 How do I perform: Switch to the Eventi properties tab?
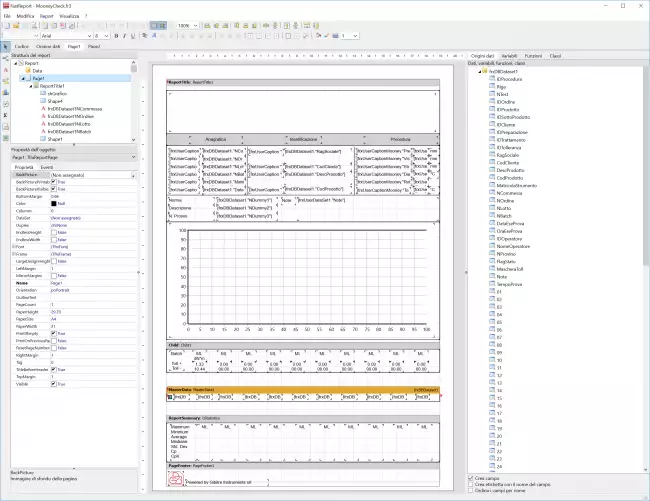point(47,166)
